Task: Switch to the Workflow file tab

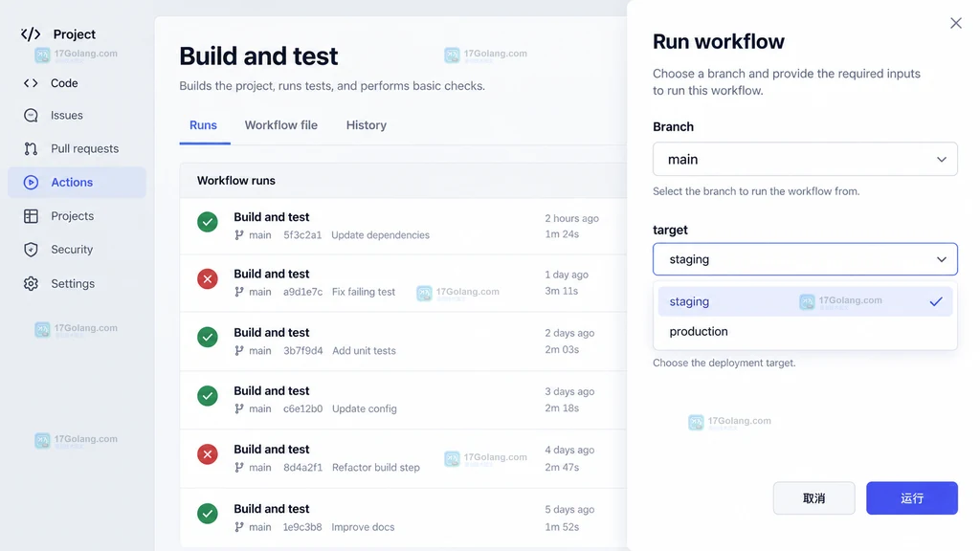Action: click(x=281, y=125)
